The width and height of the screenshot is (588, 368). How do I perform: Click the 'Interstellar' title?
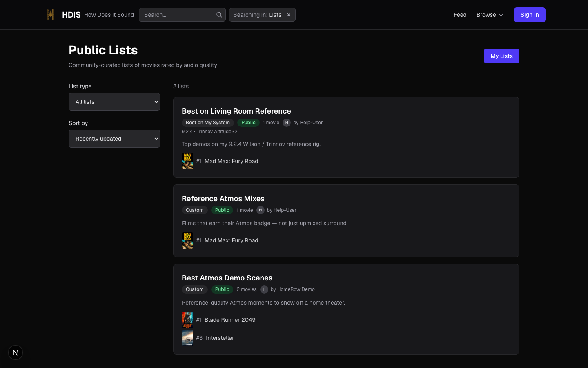tap(220, 338)
